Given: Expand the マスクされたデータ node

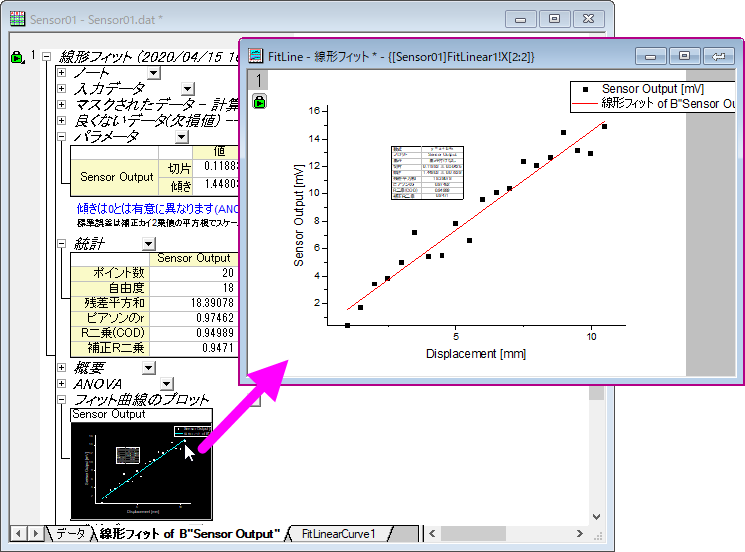Looking at the screenshot, I should tap(61, 105).
